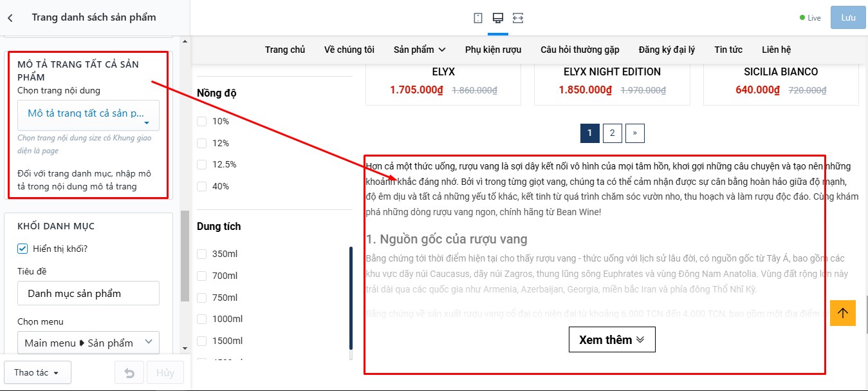Viewport: 868px width, 391px height.
Task: Check the 12% concentration filter
Action: (202, 143)
